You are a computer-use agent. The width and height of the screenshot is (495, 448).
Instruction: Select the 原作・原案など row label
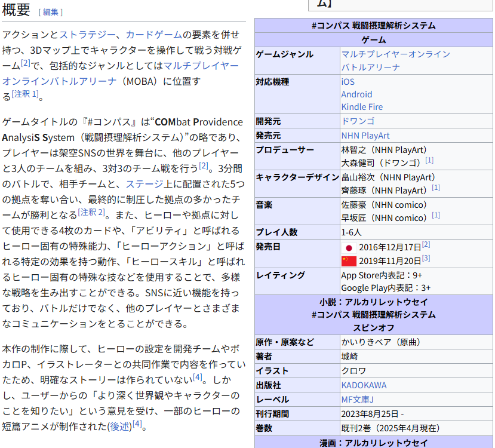[x=285, y=342]
